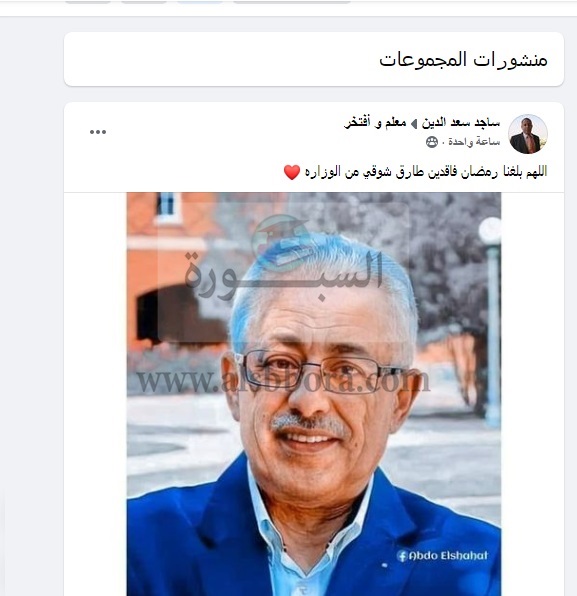
Task: Select the widest gray filter pill at top
Action: (292, 2)
